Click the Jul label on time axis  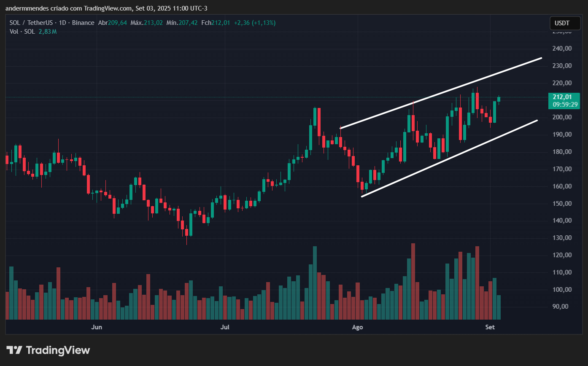point(225,327)
